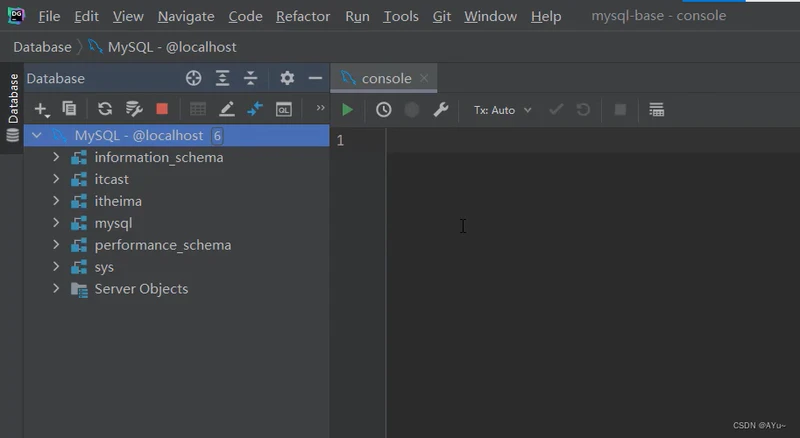Open the File menu

[49, 16]
